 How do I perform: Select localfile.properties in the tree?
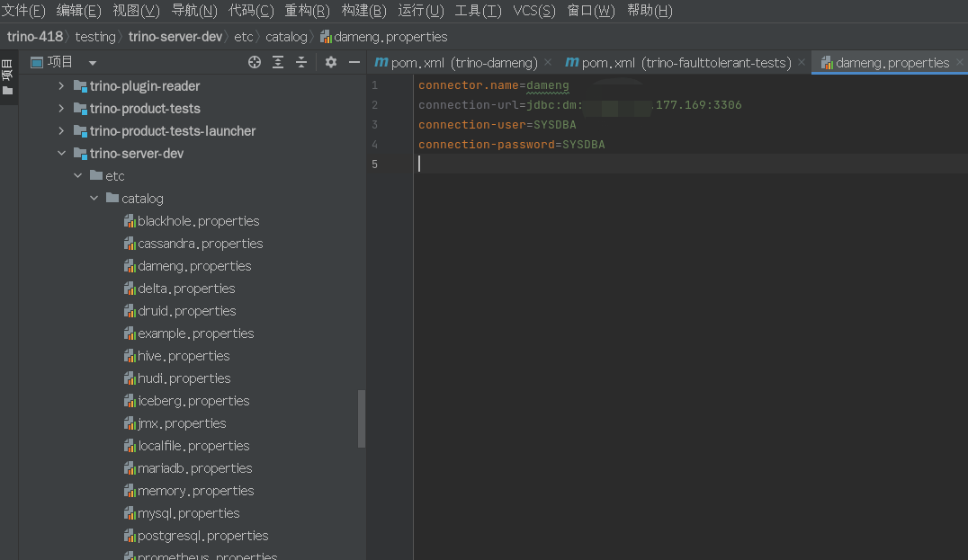[x=193, y=446]
